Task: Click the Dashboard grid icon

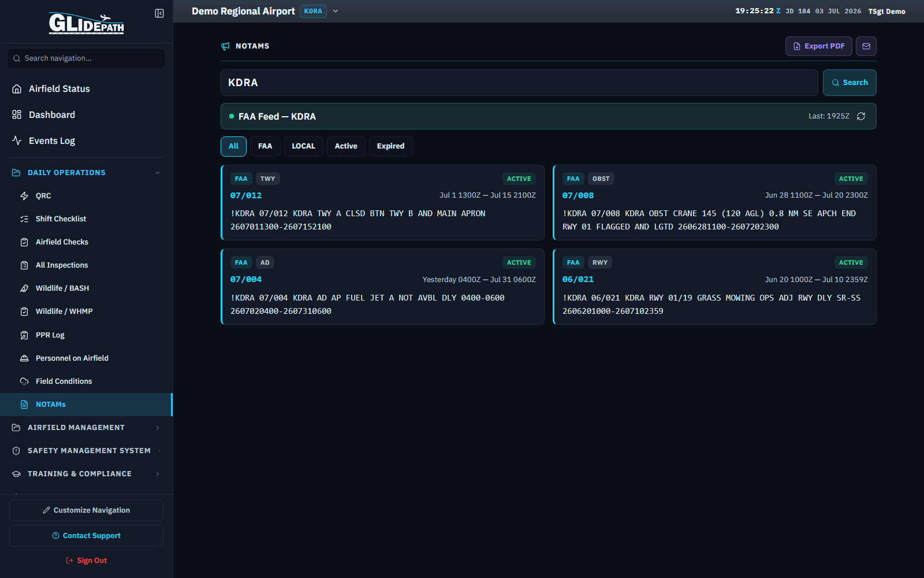Action: [17, 115]
